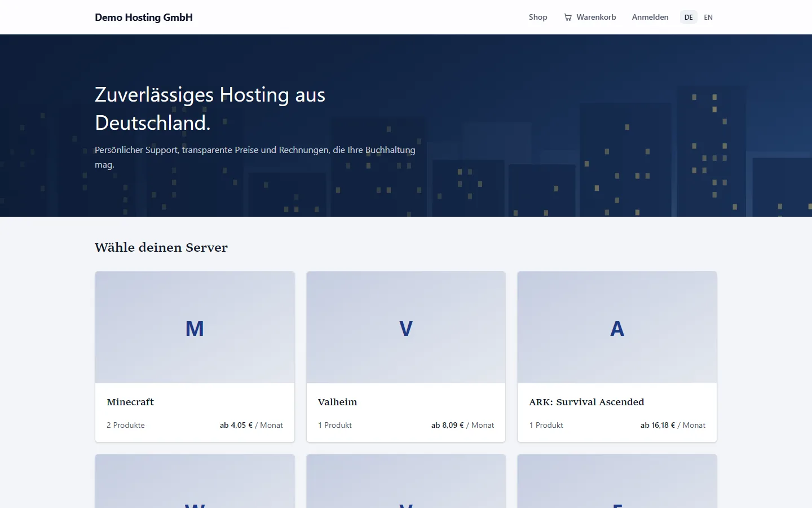812x508 pixels.
Task: Switch language to DE
Action: tap(689, 17)
